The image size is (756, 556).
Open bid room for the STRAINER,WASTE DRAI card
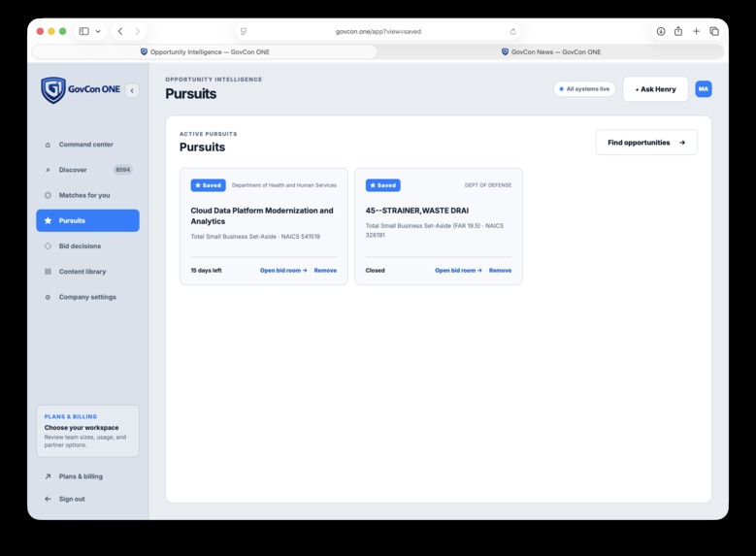(x=458, y=271)
